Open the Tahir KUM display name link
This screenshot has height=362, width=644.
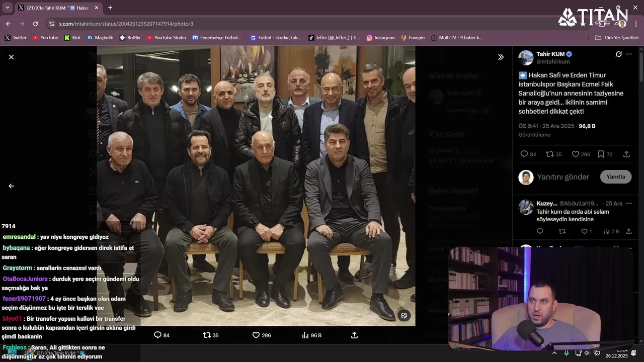[550, 54]
